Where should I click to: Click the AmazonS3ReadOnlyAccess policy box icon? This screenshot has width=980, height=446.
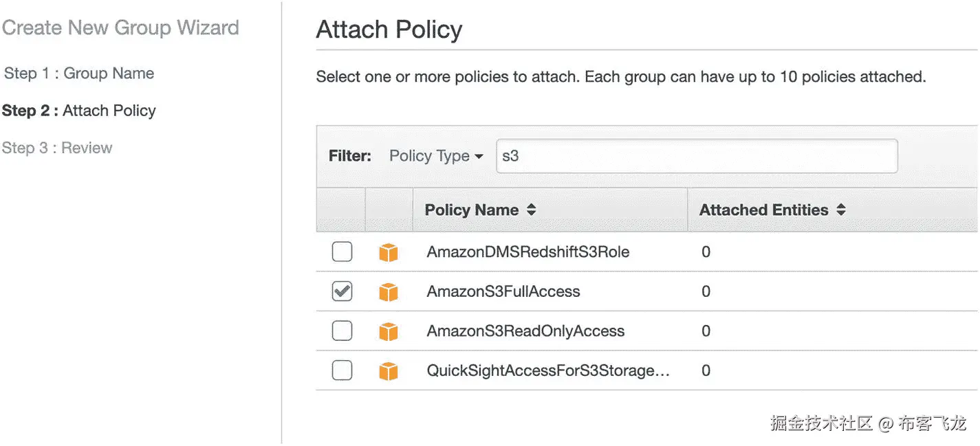coord(389,332)
